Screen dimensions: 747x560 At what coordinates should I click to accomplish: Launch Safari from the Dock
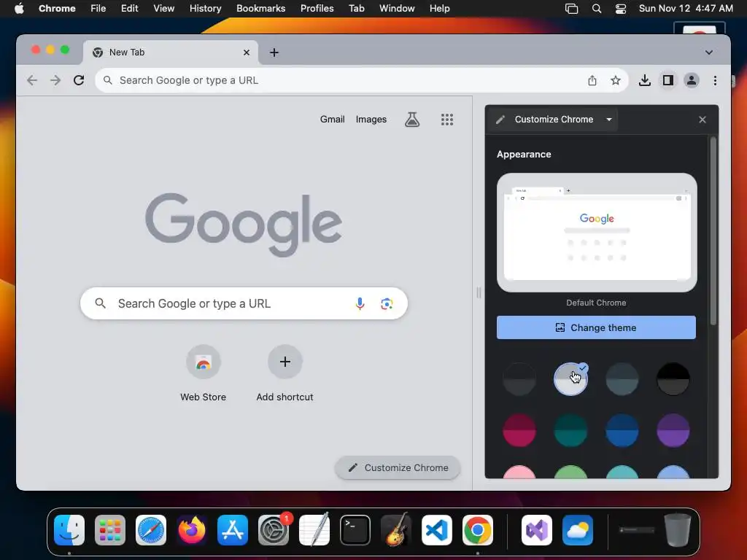(151, 530)
